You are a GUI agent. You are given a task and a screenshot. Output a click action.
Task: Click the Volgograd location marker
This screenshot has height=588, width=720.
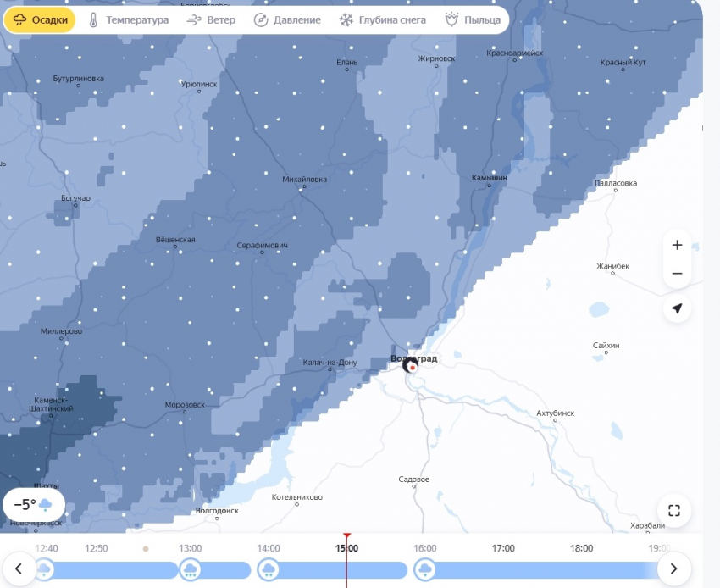(x=411, y=367)
